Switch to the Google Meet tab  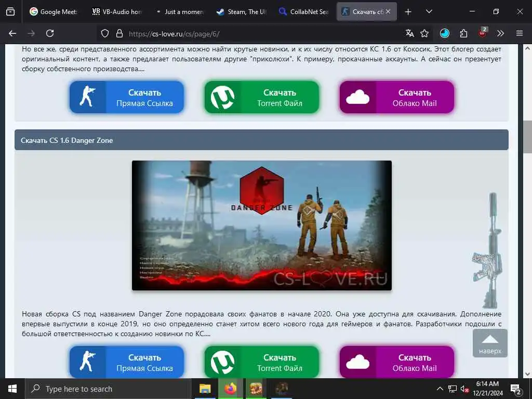(x=54, y=11)
